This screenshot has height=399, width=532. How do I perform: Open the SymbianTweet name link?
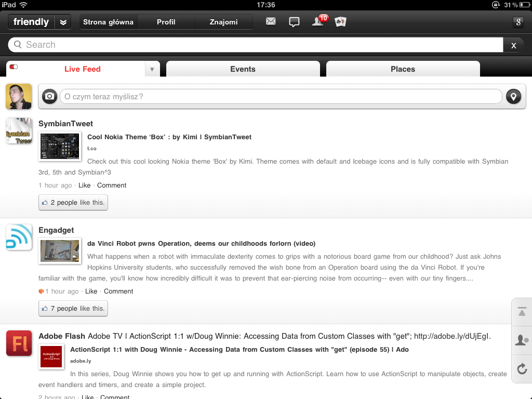pos(65,124)
